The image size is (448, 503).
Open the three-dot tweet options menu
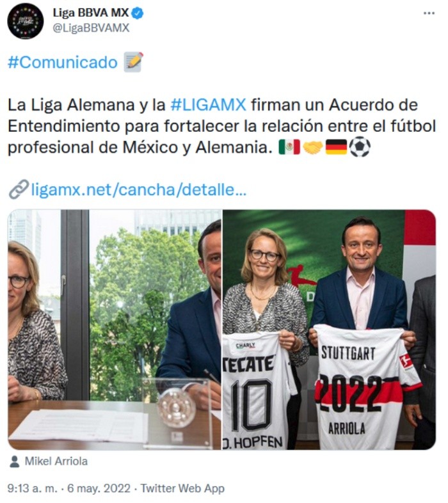[429, 13]
